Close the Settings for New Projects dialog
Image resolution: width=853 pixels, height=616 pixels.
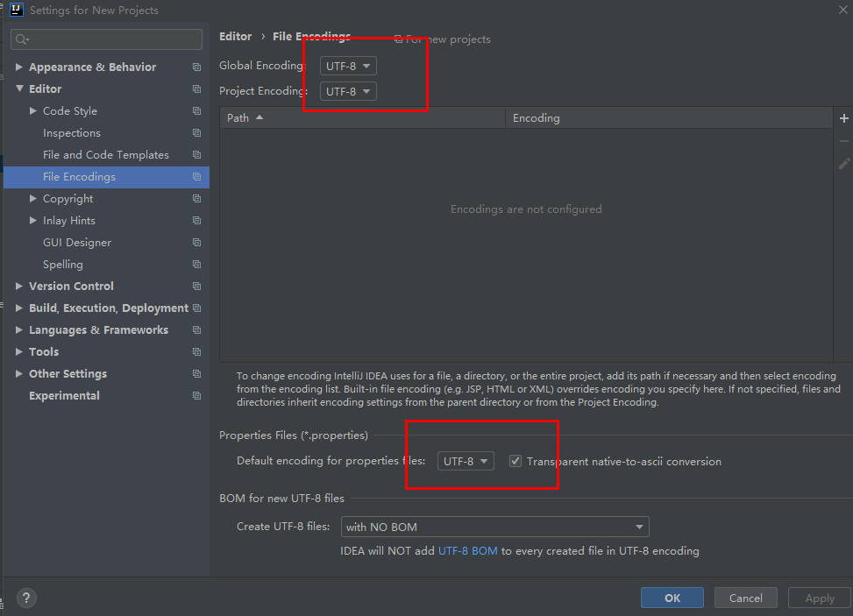point(842,10)
